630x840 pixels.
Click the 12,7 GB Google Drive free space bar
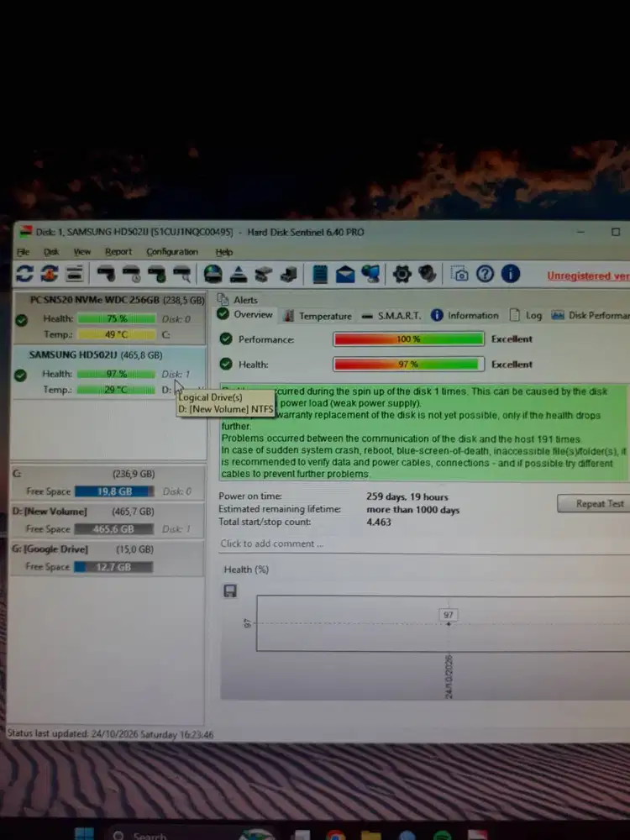pyautogui.click(x=113, y=567)
